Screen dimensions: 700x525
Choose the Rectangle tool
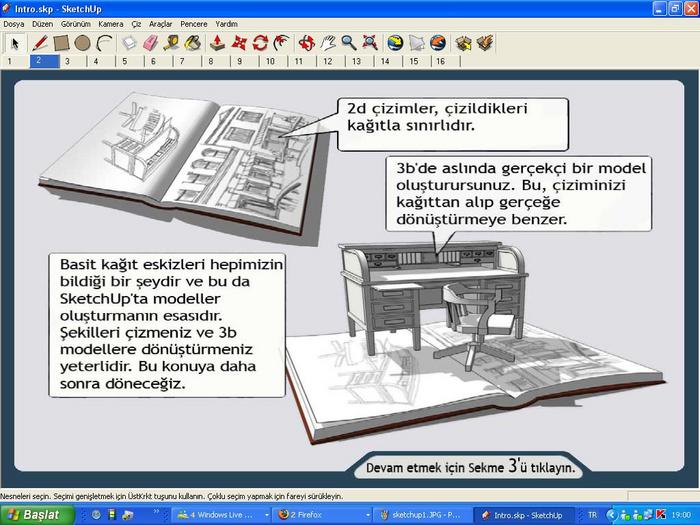tap(61, 43)
